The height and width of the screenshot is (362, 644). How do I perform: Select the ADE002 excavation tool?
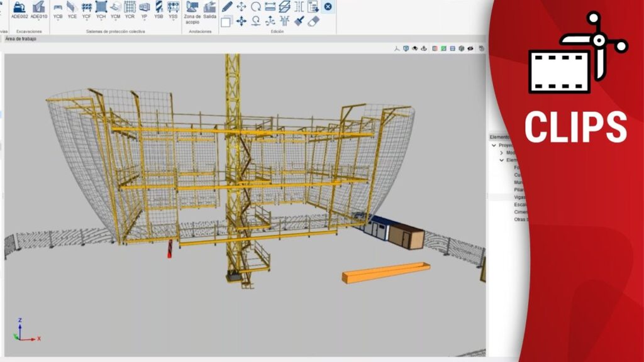(x=19, y=9)
